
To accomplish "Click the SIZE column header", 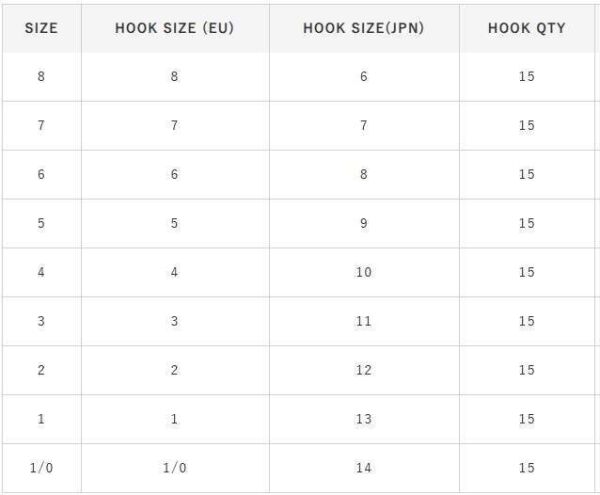I will [41, 28].
